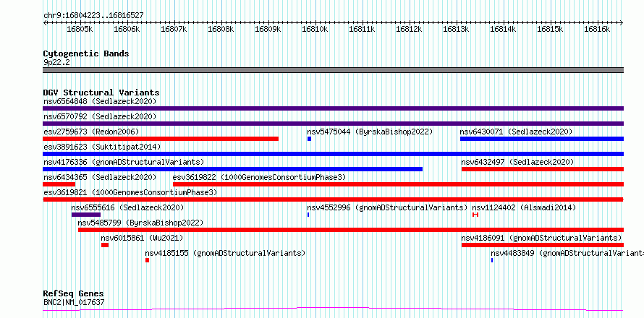Image resolution: width=644 pixels, height=318 pixels.
Task: Click the 16816k ruler tick label
Action: click(x=597, y=29)
